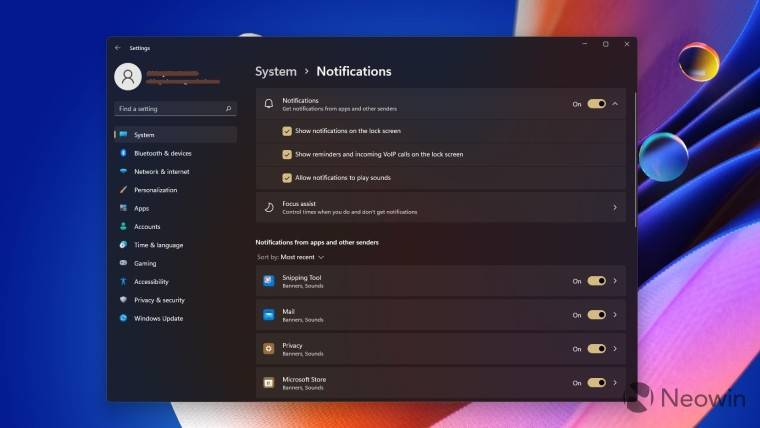This screenshot has width=760, height=428.
Task: Maximize the Settings window
Action: (x=606, y=44)
